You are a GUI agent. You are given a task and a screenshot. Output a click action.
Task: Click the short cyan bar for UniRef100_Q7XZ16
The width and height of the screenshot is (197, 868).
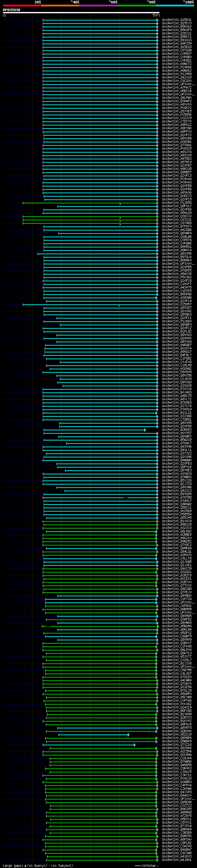(x=89, y=745)
